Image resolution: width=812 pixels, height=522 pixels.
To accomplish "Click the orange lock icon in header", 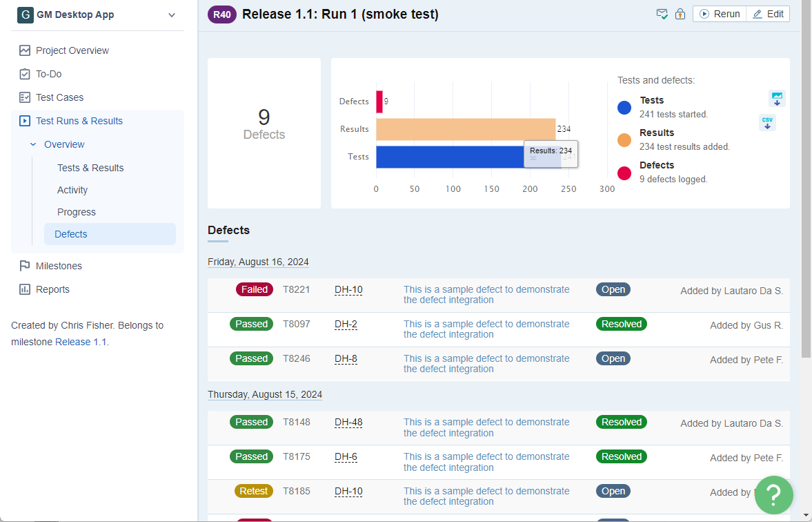I will [x=680, y=14].
